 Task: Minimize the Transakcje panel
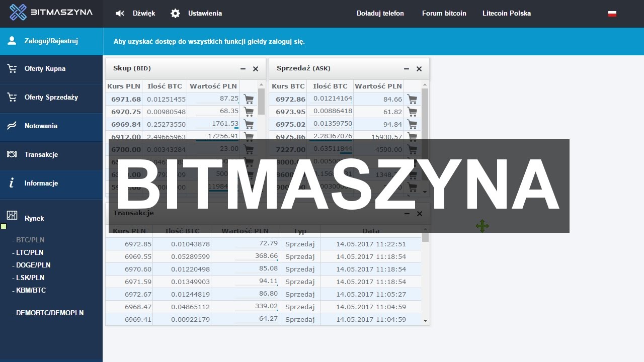407,214
